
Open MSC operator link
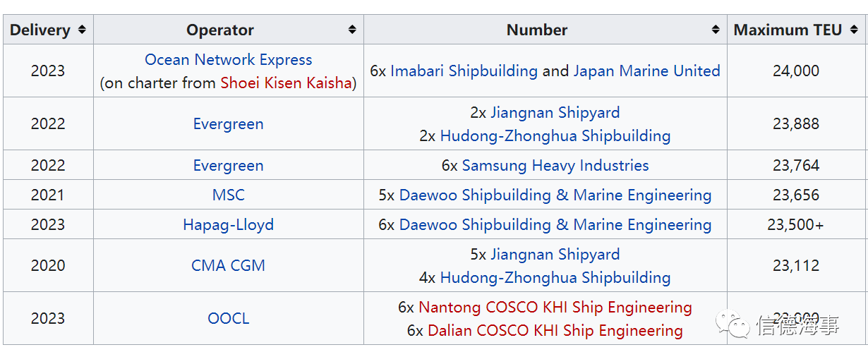tap(229, 195)
